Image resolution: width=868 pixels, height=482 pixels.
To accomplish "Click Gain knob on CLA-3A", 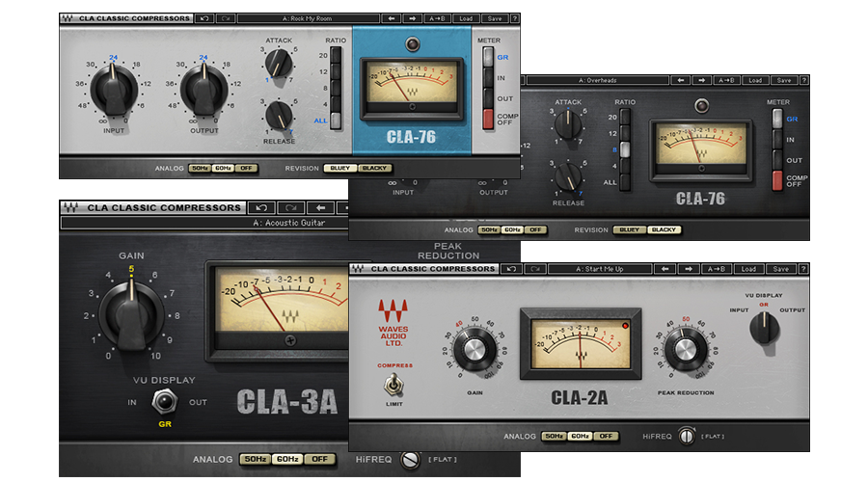I will 131,315.
